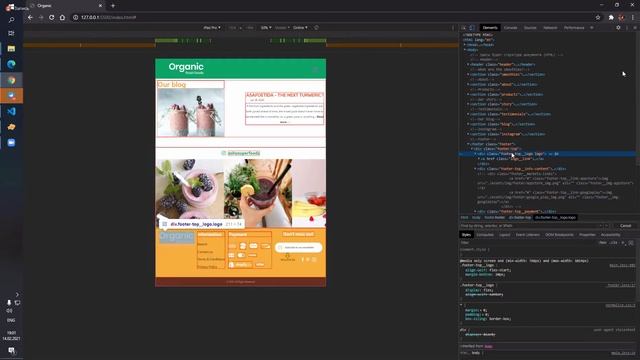Switch to the Console tab
The width and height of the screenshot is (640, 360).
click(x=510, y=28)
